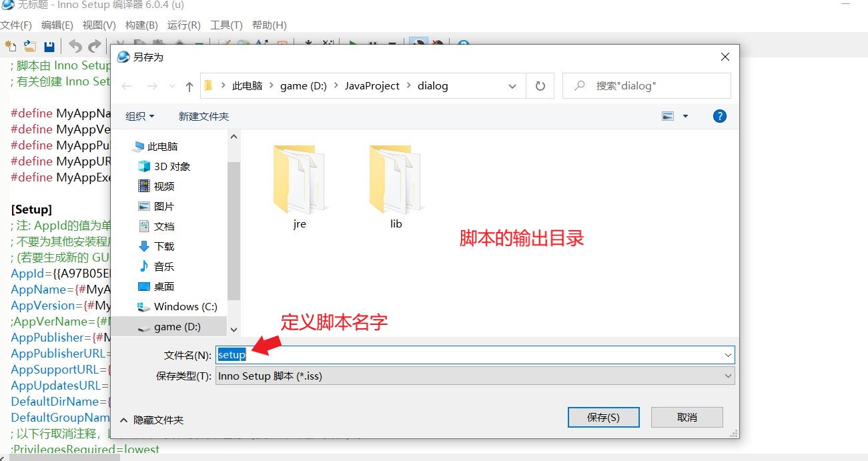Click the Undo arrow in Inno Setup toolbar
868x461 pixels.
click(75, 46)
